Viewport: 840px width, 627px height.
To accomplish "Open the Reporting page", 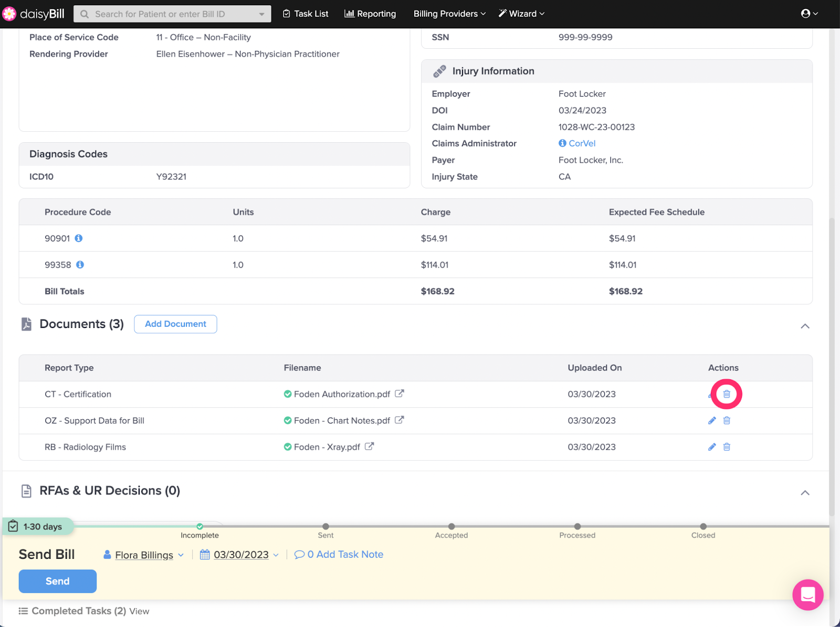I will 370,14.
